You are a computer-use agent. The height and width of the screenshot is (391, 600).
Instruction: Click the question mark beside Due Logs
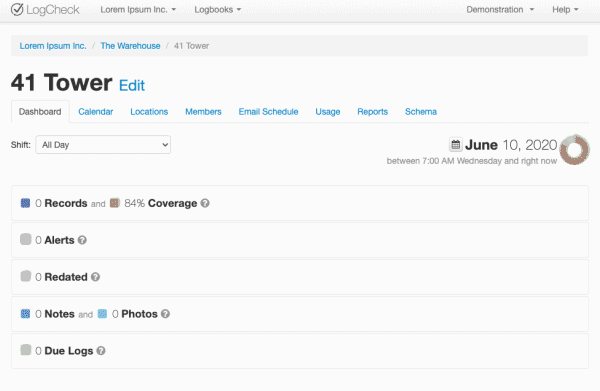(x=101, y=350)
